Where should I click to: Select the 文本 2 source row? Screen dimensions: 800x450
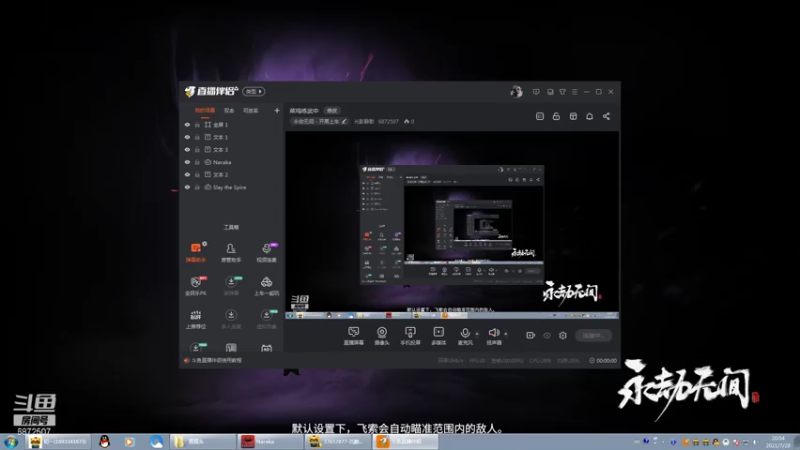point(232,174)
